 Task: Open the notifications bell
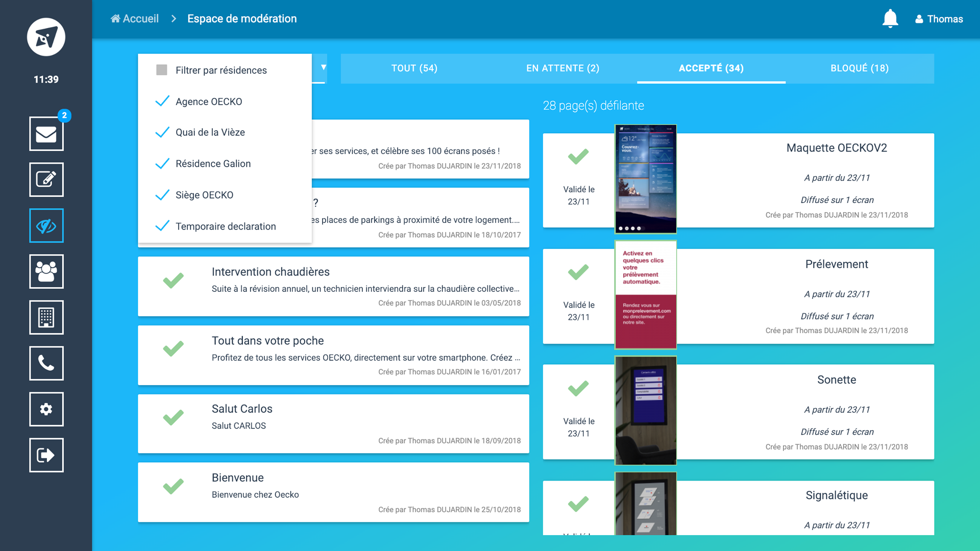pyautogui.click(x=890, y=19)
